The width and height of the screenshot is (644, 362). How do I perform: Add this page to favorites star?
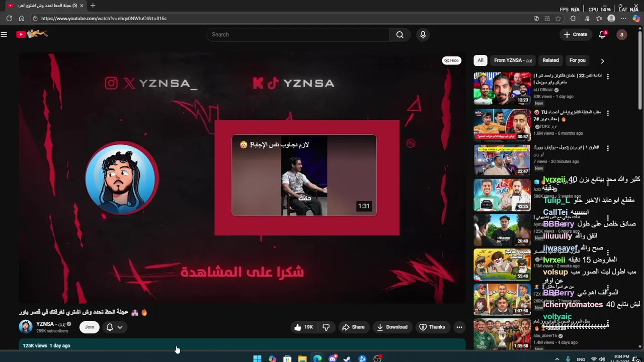pyautogui.click(x=558, y=18)
